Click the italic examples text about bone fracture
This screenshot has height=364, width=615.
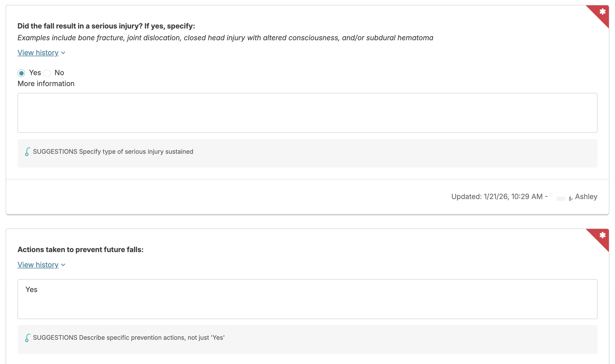point(225,38)
